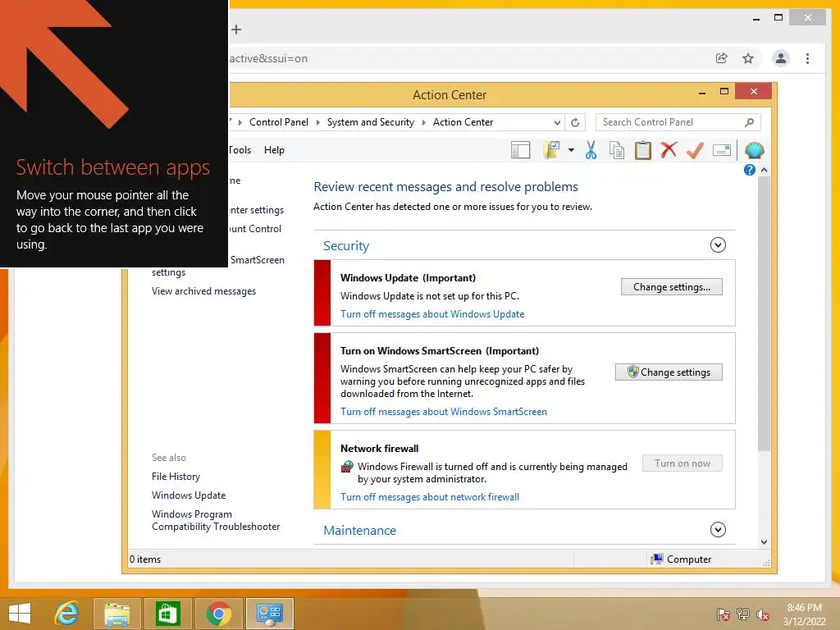Click Windows Update (Important) title

(x=408, y=278)
